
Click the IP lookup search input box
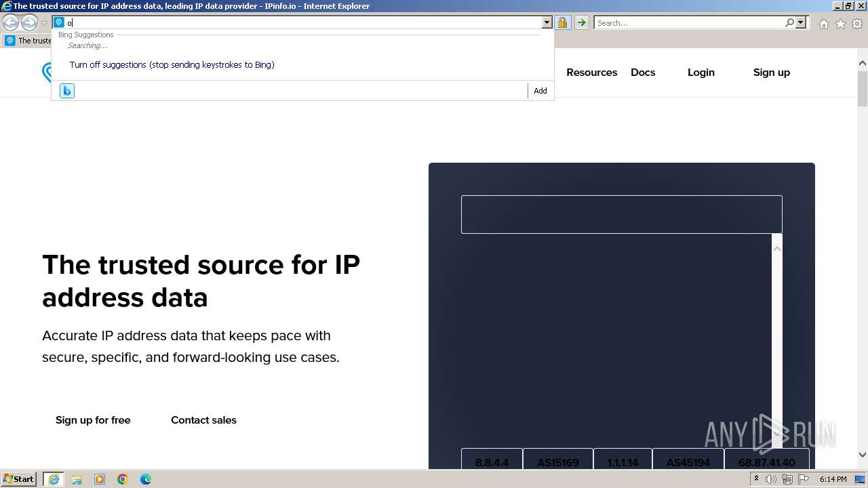click(621, 214)
